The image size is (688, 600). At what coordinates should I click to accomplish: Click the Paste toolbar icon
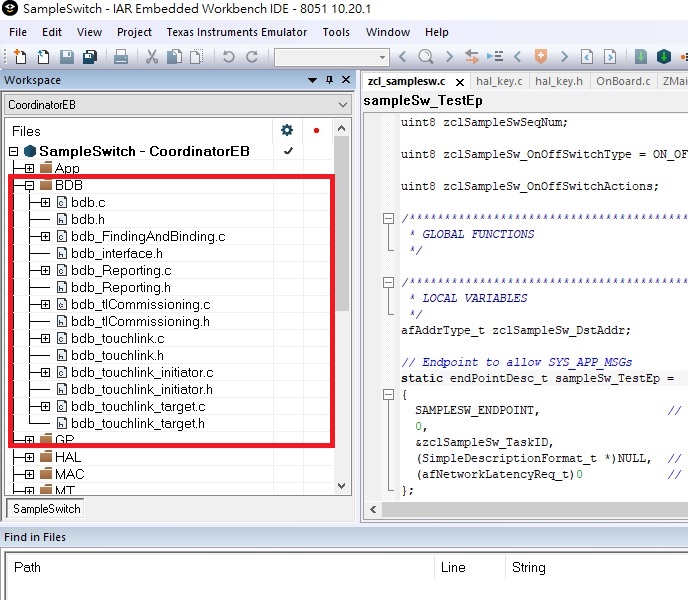click(197, 57)
